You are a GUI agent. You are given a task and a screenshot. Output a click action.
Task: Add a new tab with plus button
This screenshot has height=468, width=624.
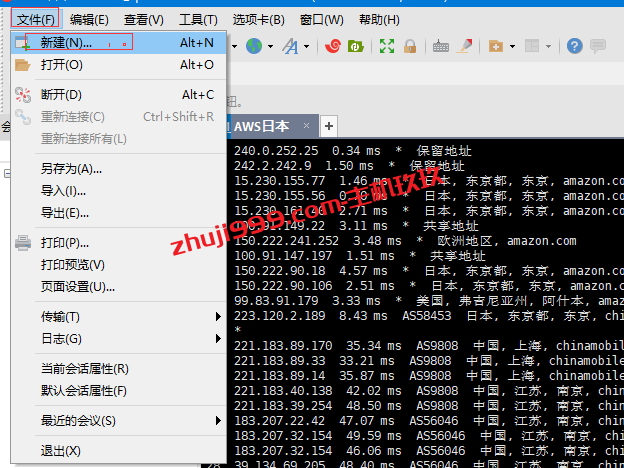pyautogui.click(x=329, y=127)
